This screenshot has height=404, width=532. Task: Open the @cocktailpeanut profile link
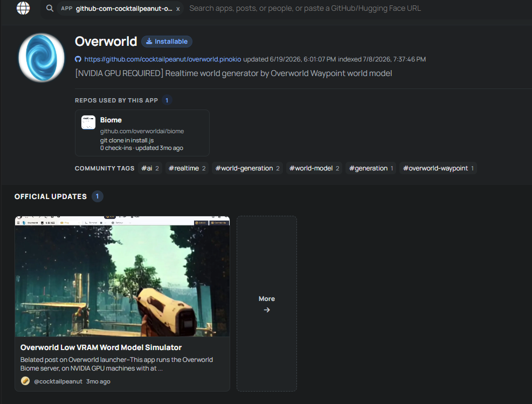click(58, 381)
